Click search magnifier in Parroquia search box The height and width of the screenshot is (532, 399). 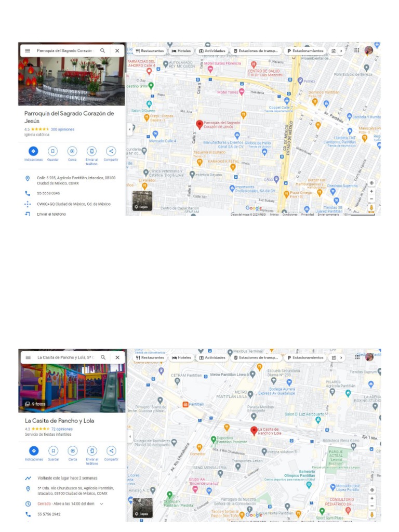(x=102, y=50)
